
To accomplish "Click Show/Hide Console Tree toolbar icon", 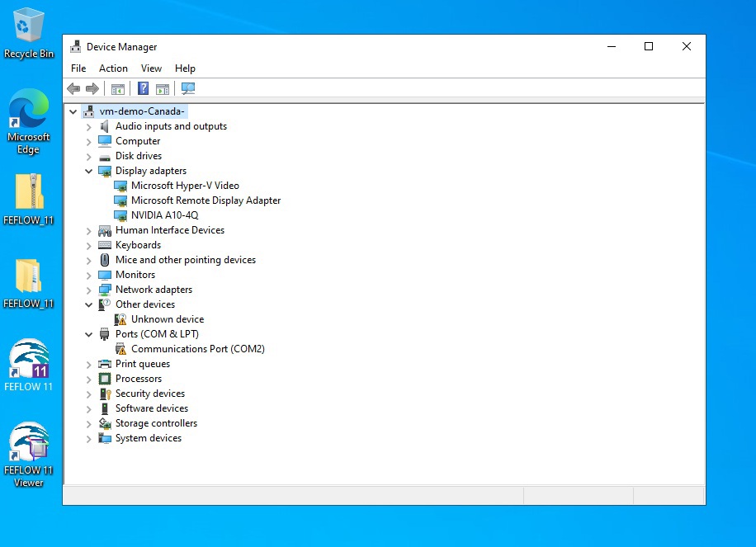I will [118, 88].
